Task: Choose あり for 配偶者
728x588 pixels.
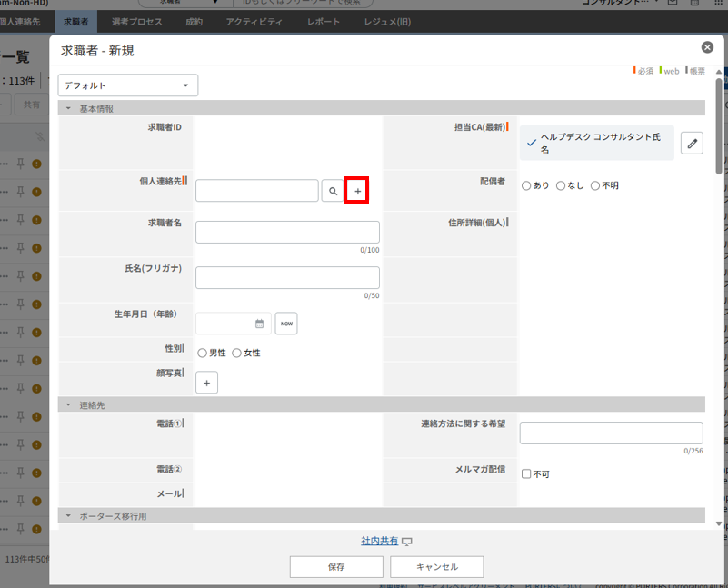Action: (526, 185)
